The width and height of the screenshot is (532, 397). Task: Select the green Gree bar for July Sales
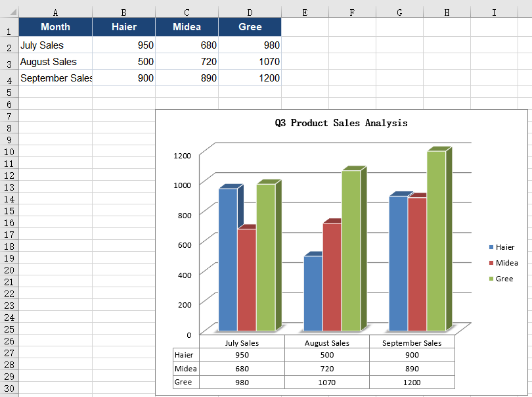(266, 257)
